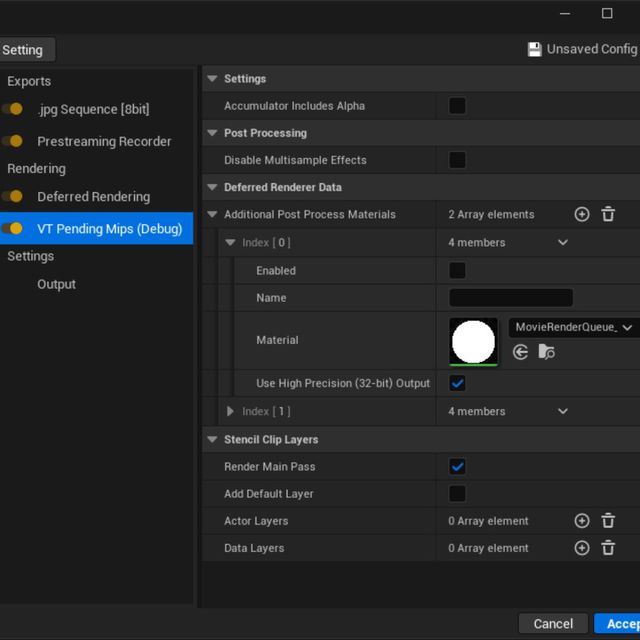Viewport: 640px width, 640px height.
Task: Expand Index [ 1 ] array entry
Action: pos(230,411)
